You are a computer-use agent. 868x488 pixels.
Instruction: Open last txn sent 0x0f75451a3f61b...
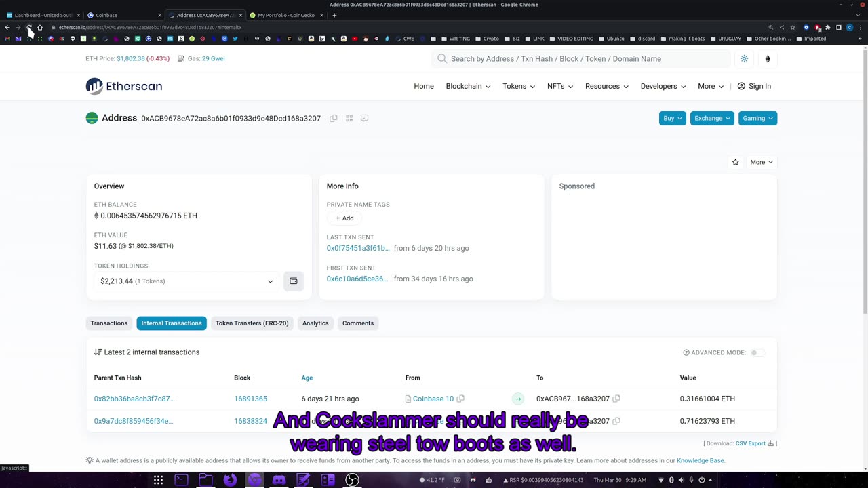click(x=358, y=248)
